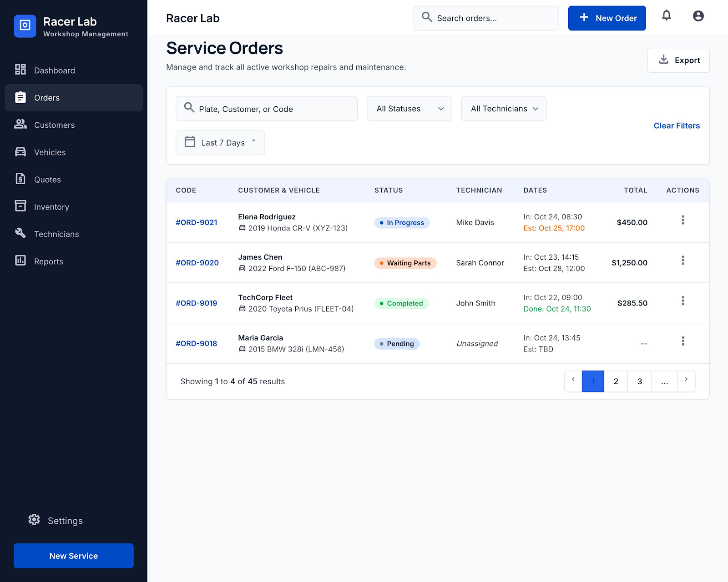728x582 pixels.
Task: Click the TECHNICIAN column header
Action: click(479, 190)
